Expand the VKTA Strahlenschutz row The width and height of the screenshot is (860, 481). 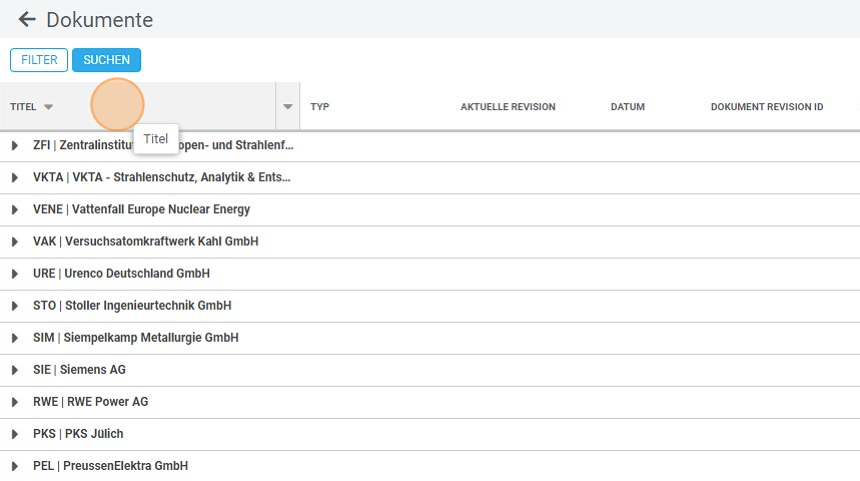(x=15, y=178)
